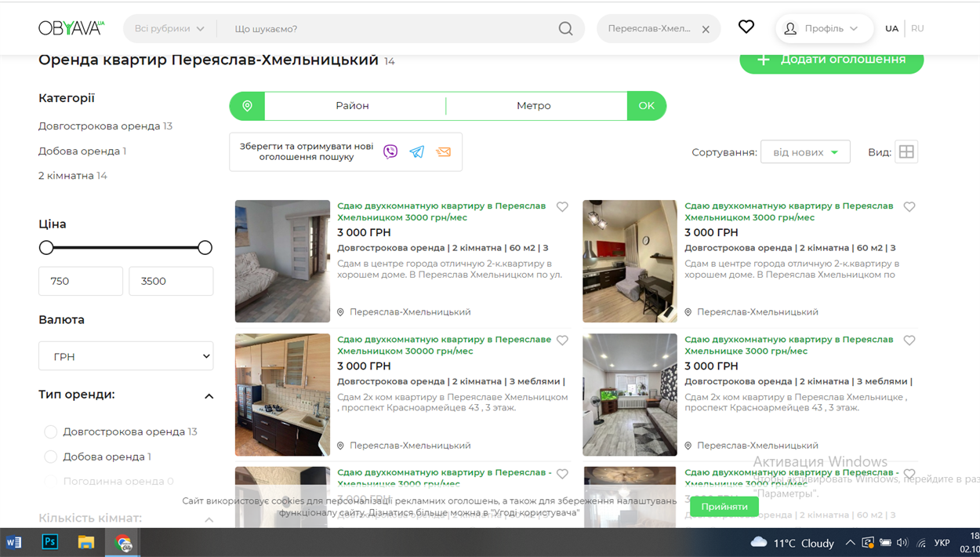The image size is (980, 557).
Task: Click the minimum price slider handle
Action: coord(46,248)
